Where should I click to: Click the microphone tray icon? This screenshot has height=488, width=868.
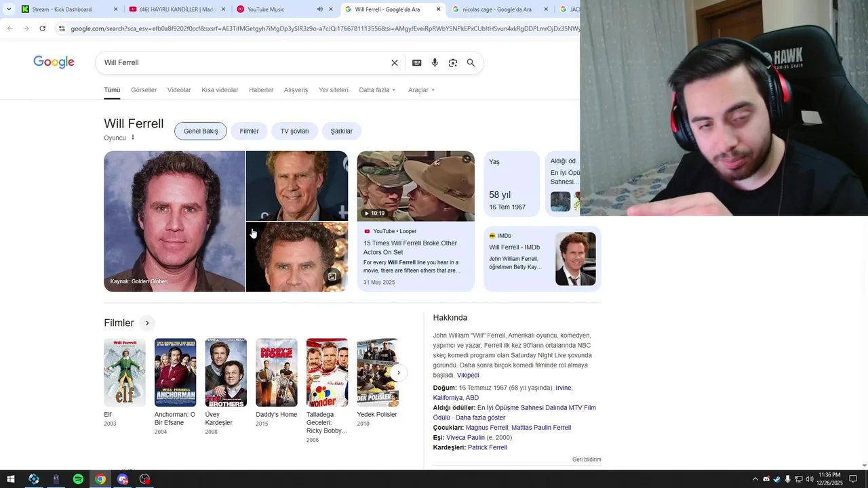coord(787,479)
